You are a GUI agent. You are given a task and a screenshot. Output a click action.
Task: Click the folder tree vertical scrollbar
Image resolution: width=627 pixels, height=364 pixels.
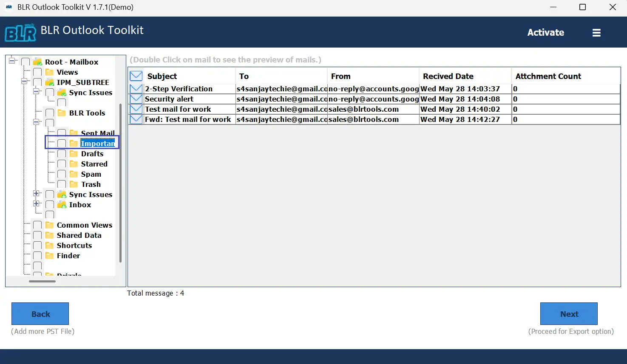[x=121, y=183]
